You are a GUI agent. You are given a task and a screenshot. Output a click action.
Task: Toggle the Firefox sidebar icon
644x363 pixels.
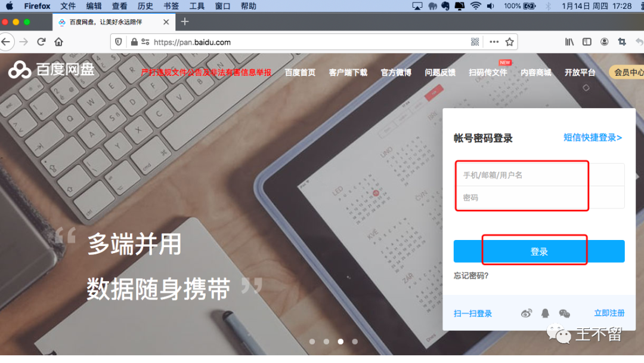pyautogui.click(x=587, y=42)
